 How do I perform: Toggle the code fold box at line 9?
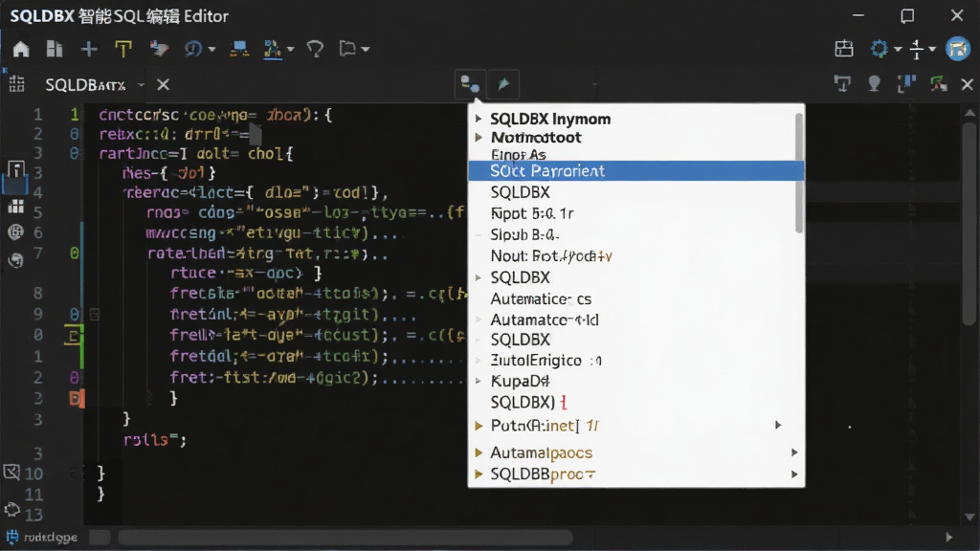point(95,314)
